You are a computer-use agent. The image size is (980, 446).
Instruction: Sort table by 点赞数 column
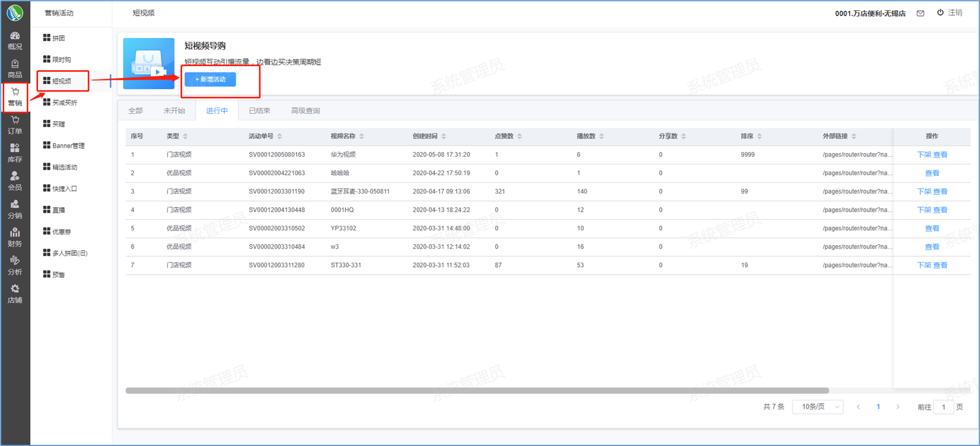pyautogui.click(x=519, y=136)
